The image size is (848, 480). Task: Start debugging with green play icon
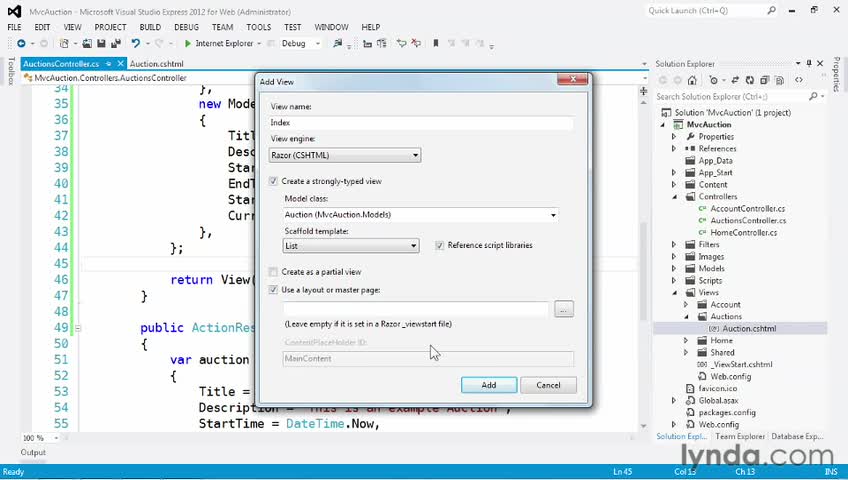point(188,43)
